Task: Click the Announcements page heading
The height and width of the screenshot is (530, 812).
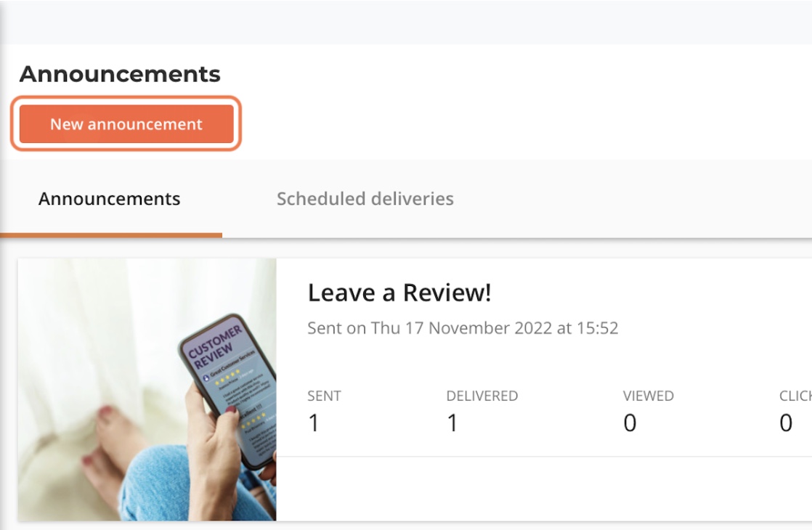Action: 120,74
